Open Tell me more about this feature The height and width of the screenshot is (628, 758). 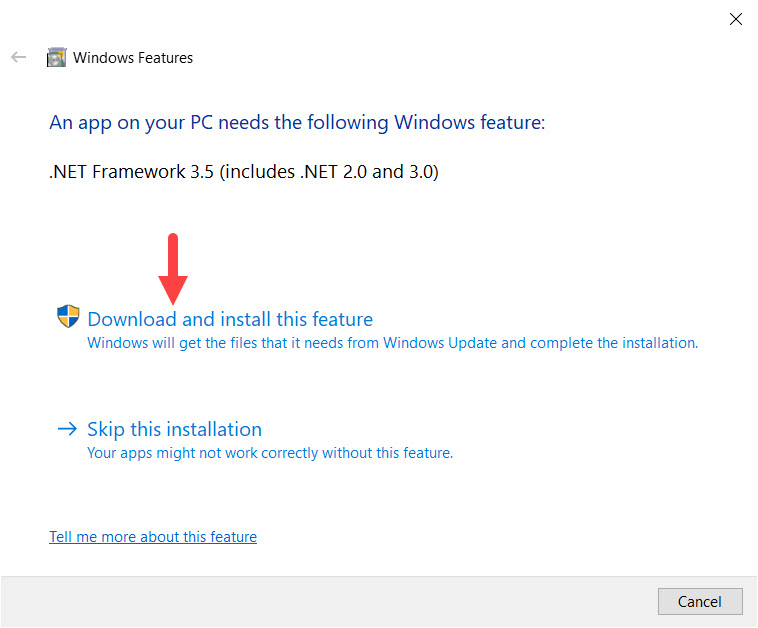[x=153, y=537]
